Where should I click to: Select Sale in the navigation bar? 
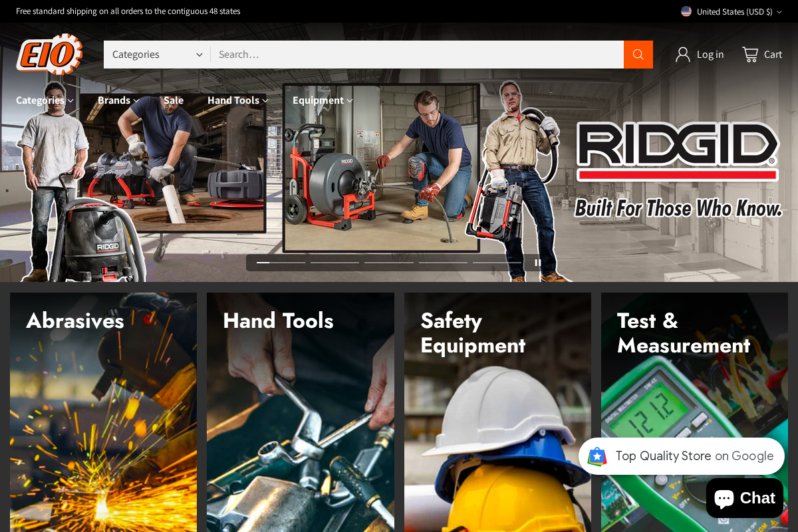(174, 100)
